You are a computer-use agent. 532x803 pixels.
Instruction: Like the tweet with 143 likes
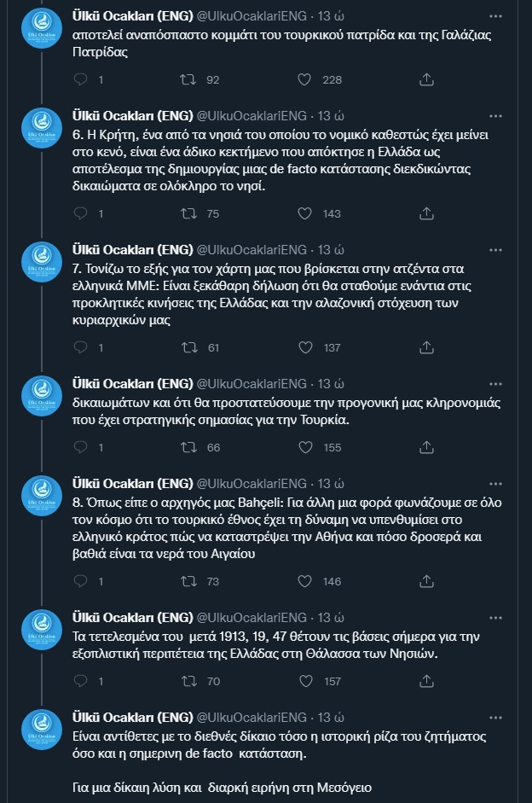coord(304,213)
